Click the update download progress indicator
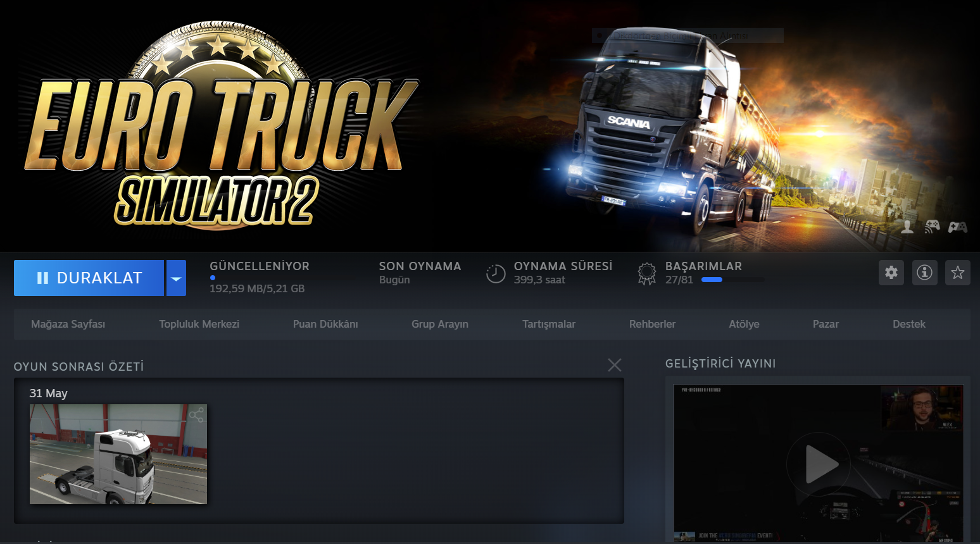980x544 pixels. click(213, 278)
